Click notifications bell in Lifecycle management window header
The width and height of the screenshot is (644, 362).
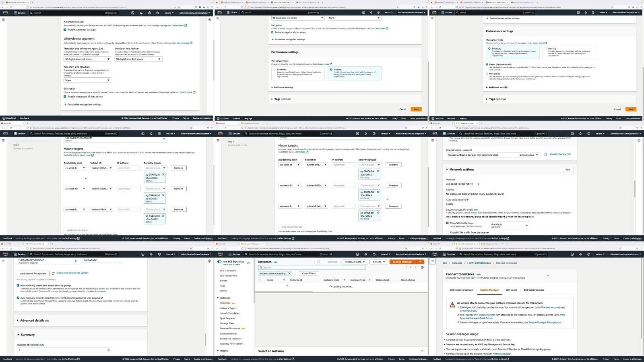pos(141,13)
